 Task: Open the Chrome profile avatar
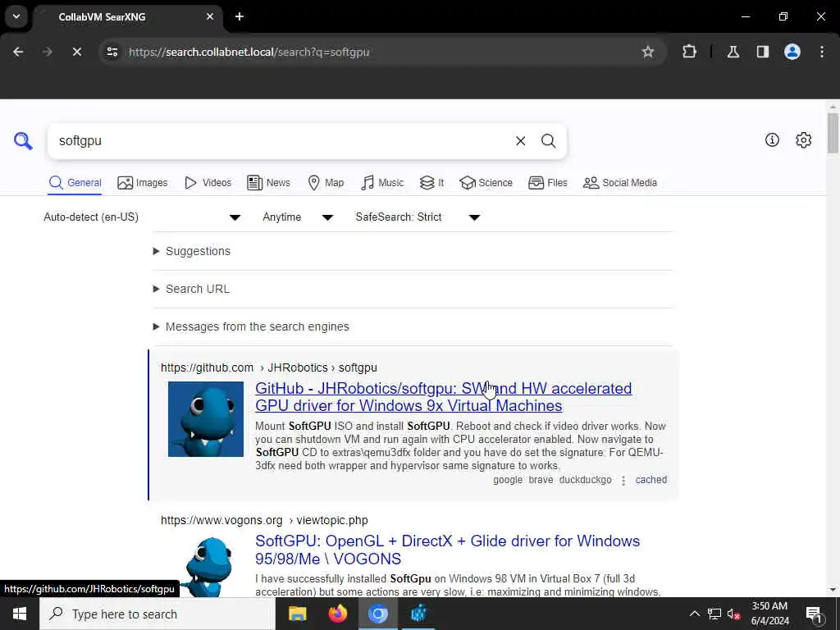pos(792,52)
